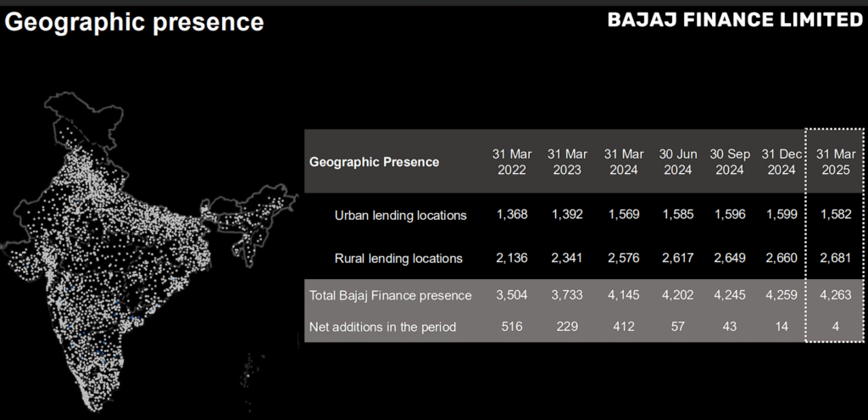The height and width of the screenshot is (420, 868).
Task: Click net additions value 4
Action: point(836,327)
